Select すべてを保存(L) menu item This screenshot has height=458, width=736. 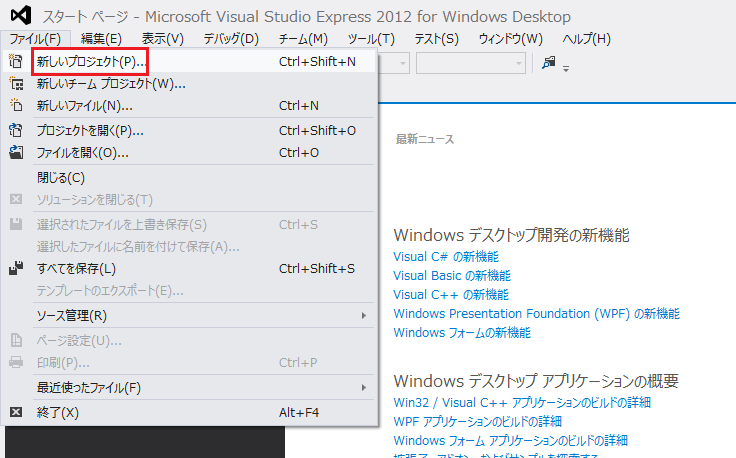[190, 269]
